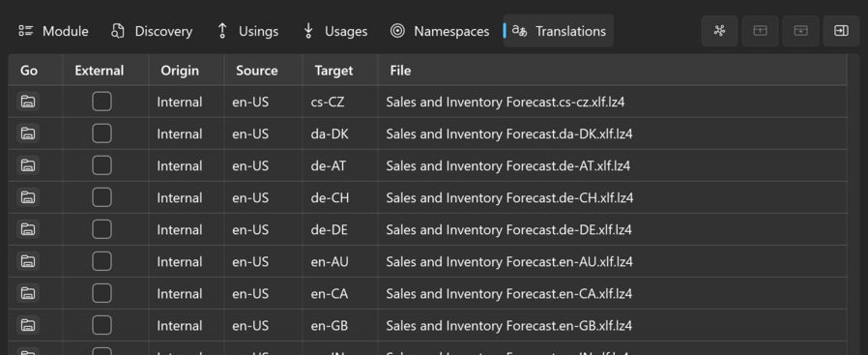
Task: Toggle External checkbox for en-CA row
Action: tap(101, 293)
